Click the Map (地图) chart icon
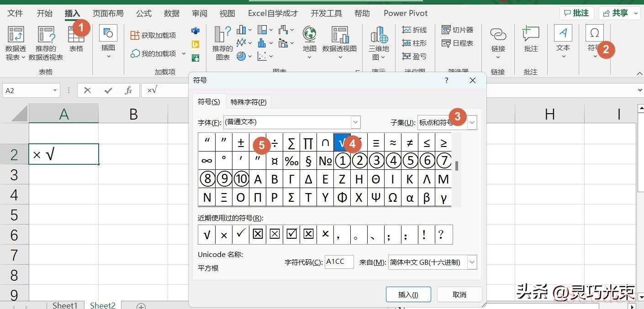This screenshot has height=309, width=644. coord(309,35)
